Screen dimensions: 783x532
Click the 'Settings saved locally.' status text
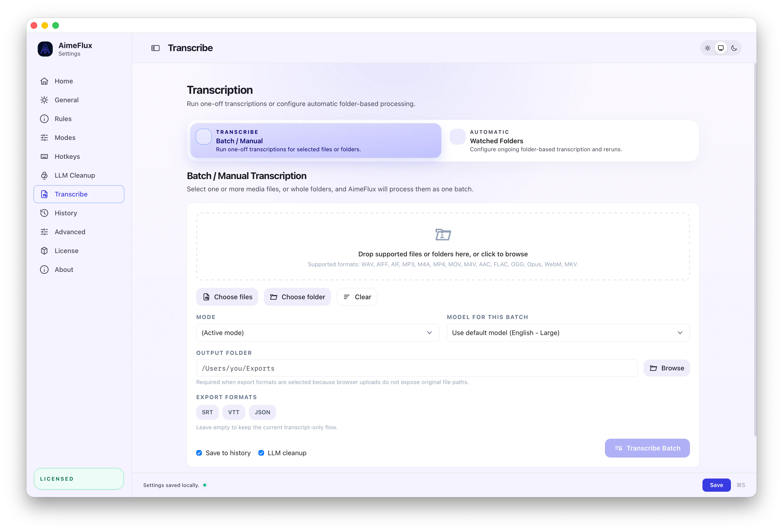tap(171, 486)
